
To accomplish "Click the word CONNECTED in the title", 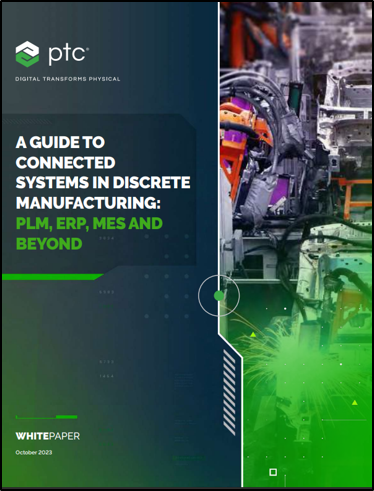I will (x=65, y=163).
